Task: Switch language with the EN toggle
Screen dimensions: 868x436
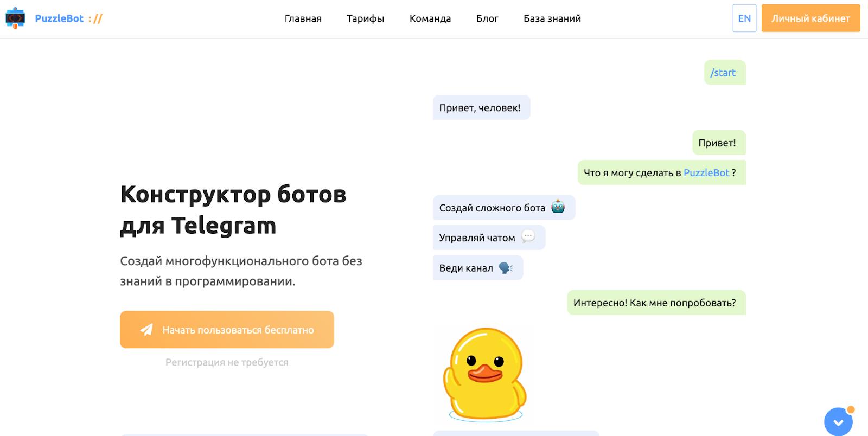Action: (744, 18)
